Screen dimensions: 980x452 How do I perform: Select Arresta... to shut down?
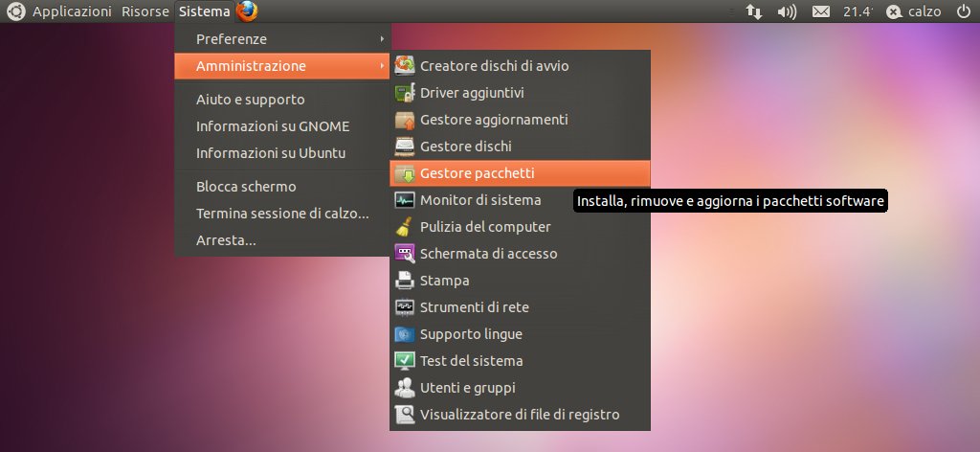click(226, 240)
